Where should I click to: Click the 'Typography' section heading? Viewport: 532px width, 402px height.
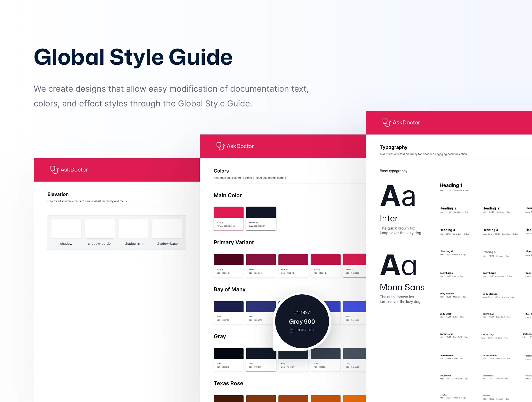[x=393, y=147]
